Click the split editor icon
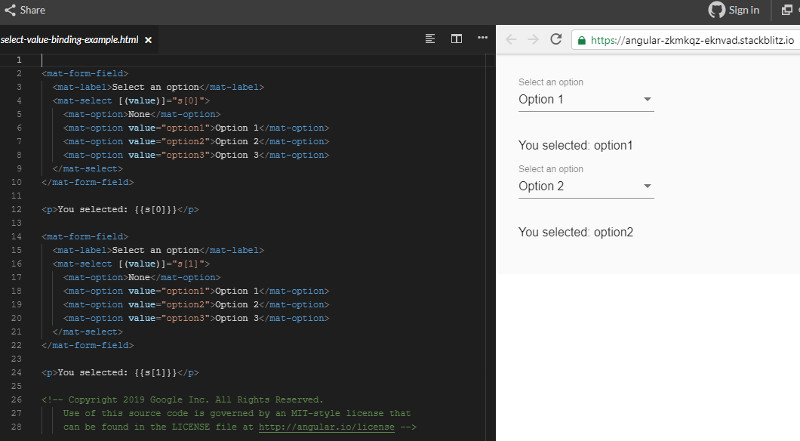The height and width of the screenshot is (441, 800). 456,38
